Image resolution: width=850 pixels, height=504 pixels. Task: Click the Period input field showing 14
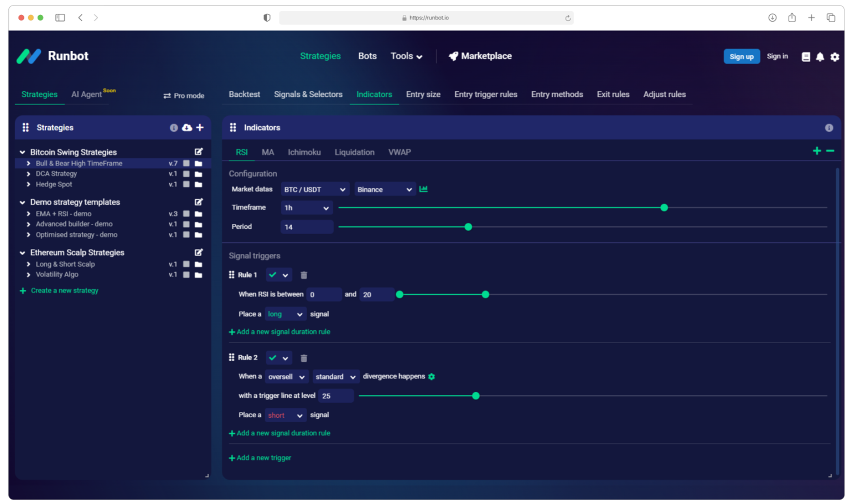(307, 226)
